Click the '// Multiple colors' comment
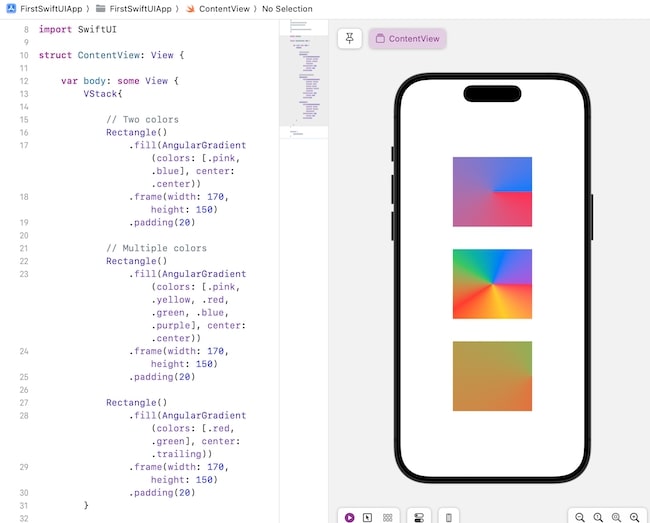 (x=156, y=248)
